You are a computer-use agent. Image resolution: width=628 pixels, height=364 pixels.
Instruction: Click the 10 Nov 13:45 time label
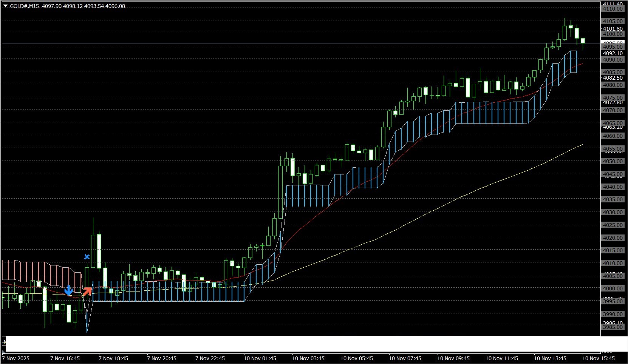[550, 358]
